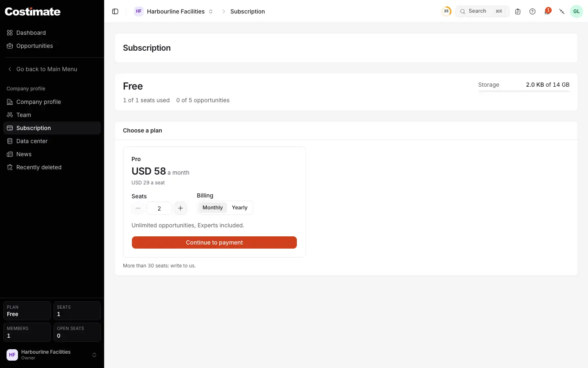Open the clipboard tasks icon

coord(518,11)
